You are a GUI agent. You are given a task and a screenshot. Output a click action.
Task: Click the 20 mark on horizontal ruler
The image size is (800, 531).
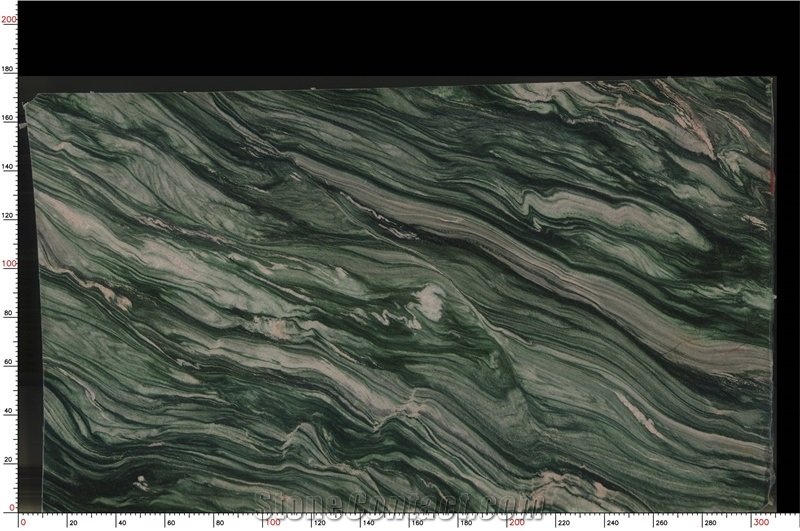tap(73, 523)
